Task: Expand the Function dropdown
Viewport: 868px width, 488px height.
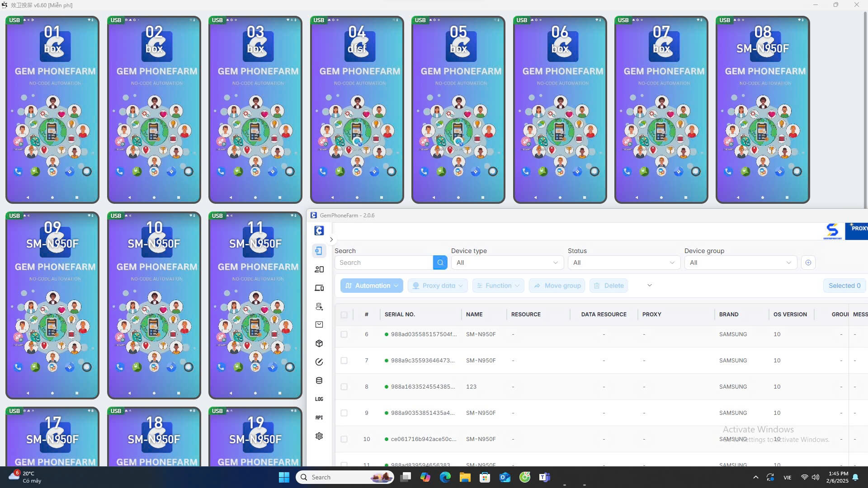Action: (498, 286)
